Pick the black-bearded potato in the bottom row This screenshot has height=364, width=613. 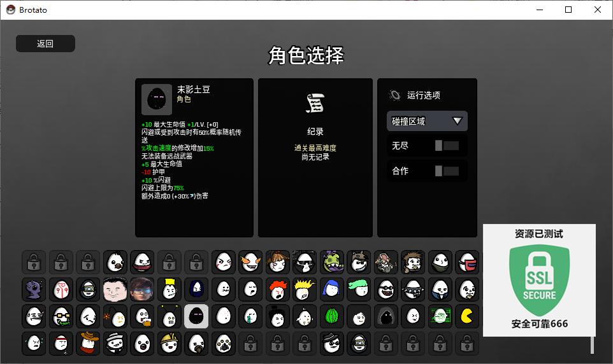click(x=196, y=343)
